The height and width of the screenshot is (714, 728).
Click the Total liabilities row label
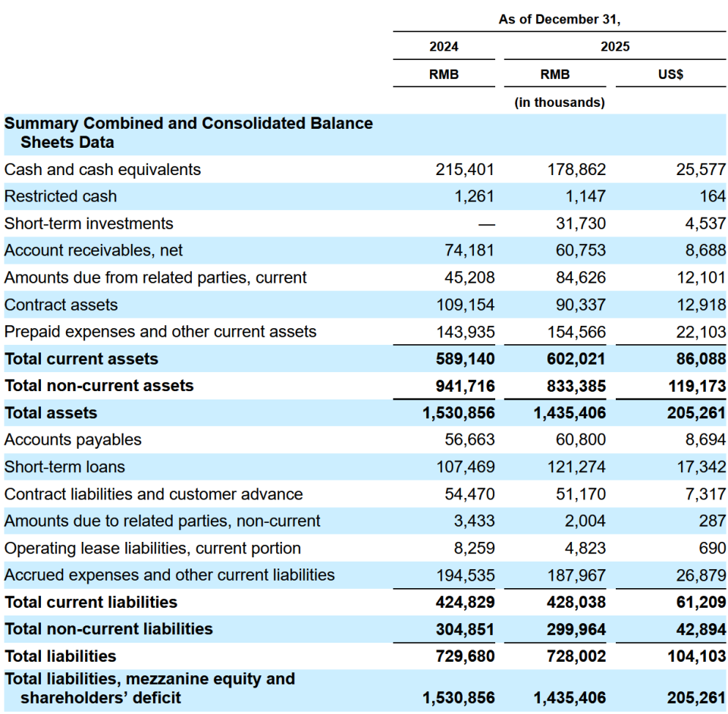coord(61,656)
